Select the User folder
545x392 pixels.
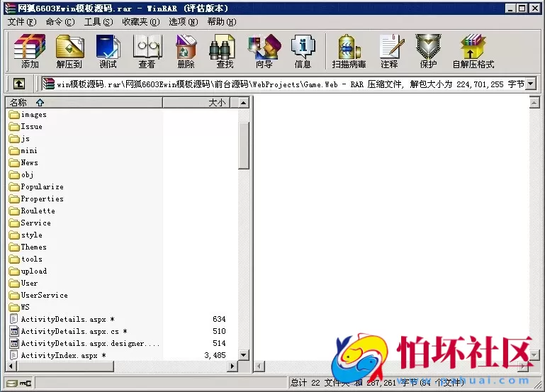click(23, 284)
